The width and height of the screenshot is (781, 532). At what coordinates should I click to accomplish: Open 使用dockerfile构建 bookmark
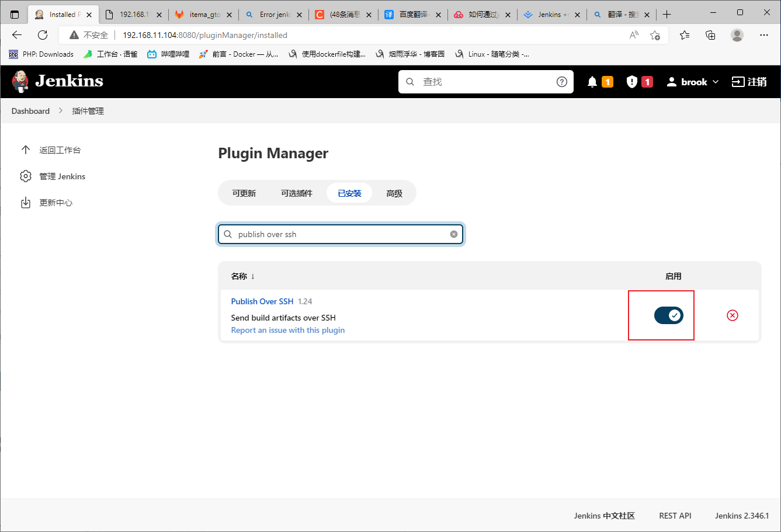coord(327,54)
